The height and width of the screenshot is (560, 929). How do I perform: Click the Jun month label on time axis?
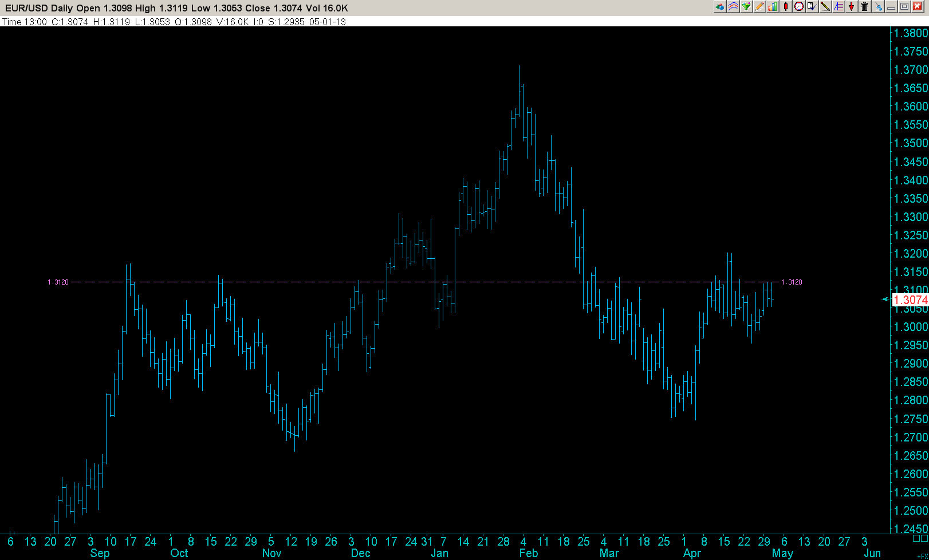[872, 553]
